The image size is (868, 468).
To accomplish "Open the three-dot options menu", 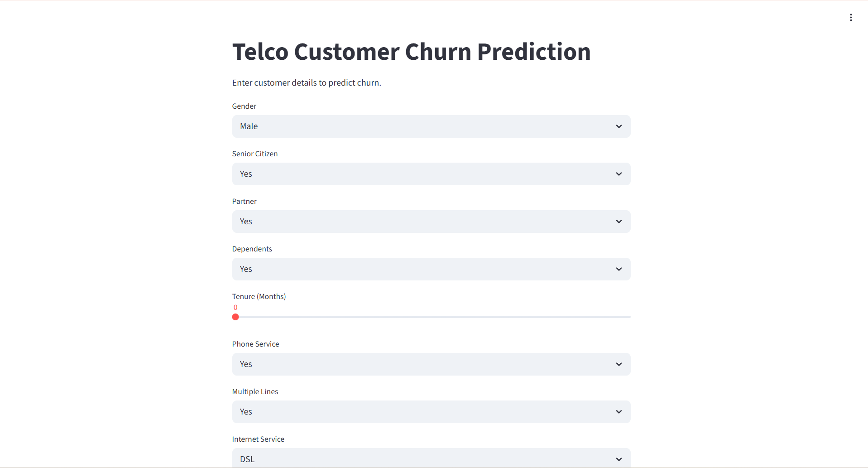I will 851,17.
